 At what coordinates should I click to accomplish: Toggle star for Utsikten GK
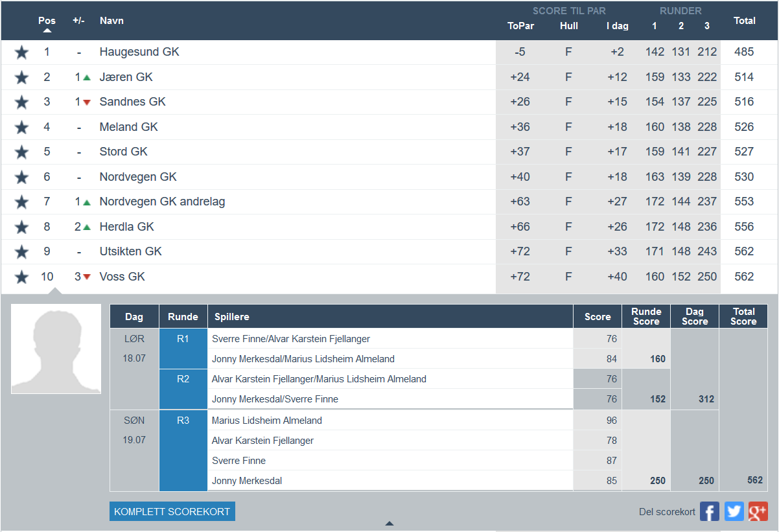(21, 252)
